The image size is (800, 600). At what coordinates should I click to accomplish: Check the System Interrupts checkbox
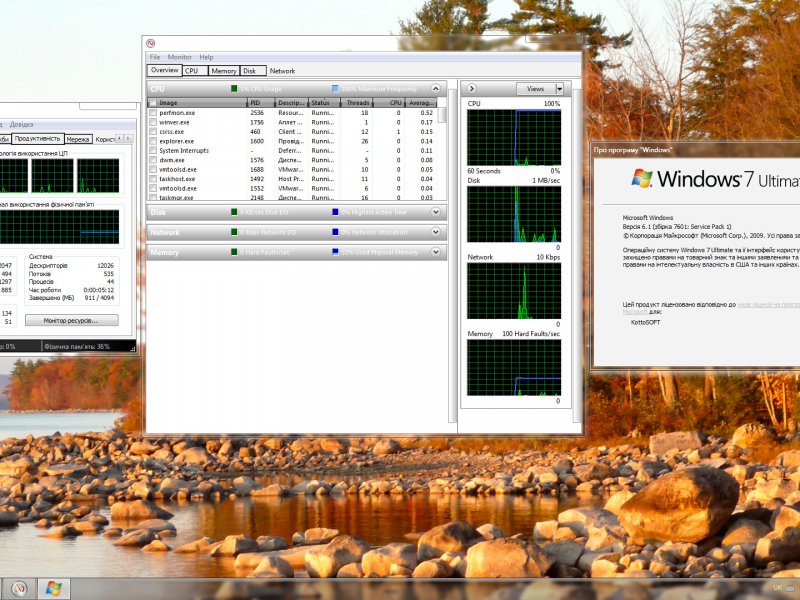click(153, 151)
